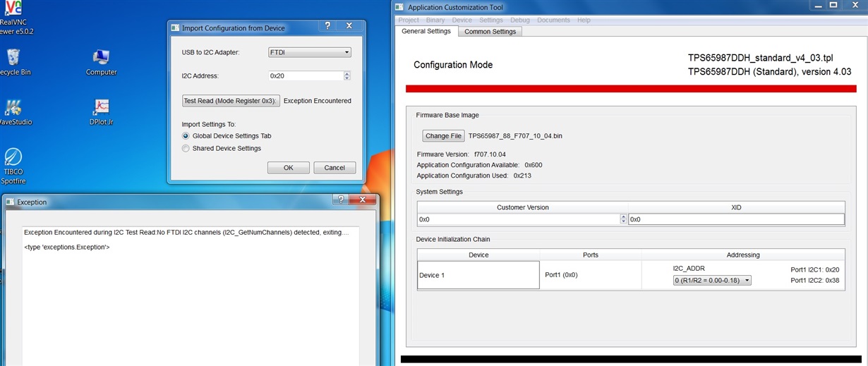Open the Settings menu
Image resolution: width=868 pixels, height=366 pixels.
pos(491,20)
